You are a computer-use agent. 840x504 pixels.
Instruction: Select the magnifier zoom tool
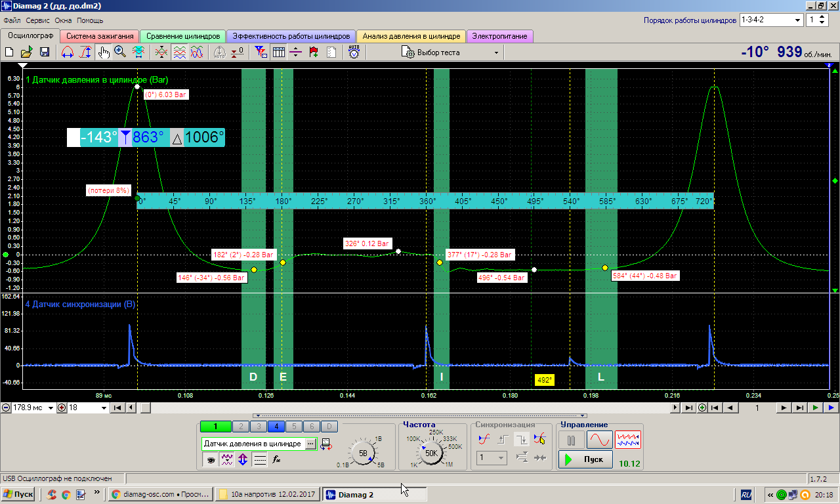[120, 52]
